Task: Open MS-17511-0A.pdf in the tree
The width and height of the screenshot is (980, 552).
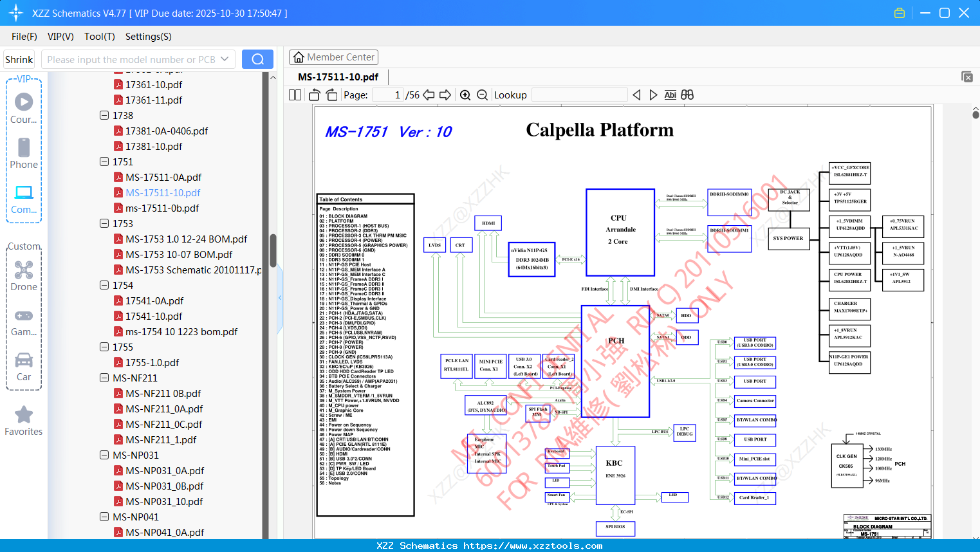Action: click(x=163, y=177)
